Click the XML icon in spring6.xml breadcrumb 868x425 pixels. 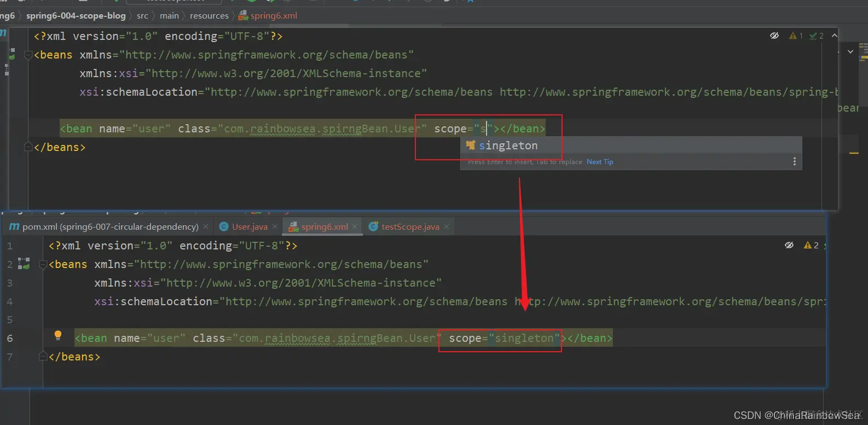click(243, 16)
